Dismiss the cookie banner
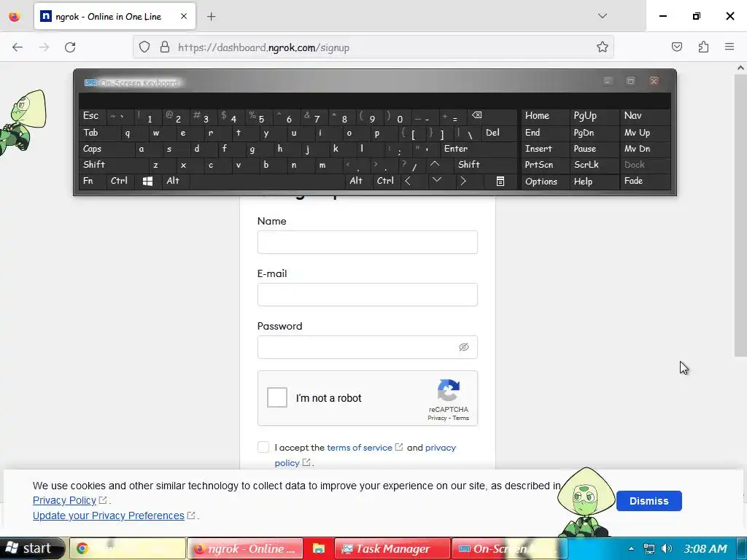Image resolution: width=747 pixels, height=560 pixels. pos(649,501)
